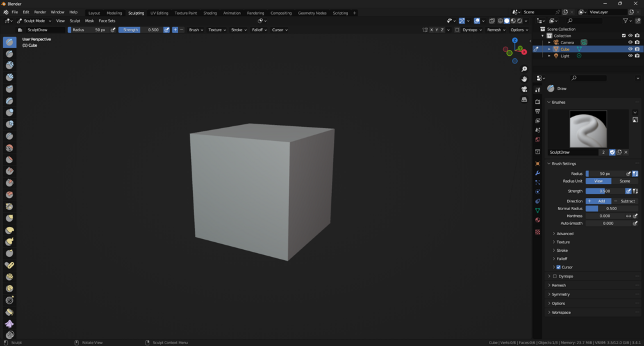Hide the Camera via its eye icon
This screenshot has height=346, width=644.
(630, 42)
